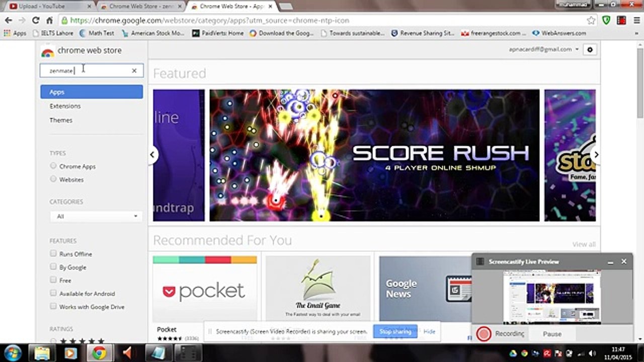Bookmark this page with the star icon
Viewport: 644px width, 362px height.
591,21
